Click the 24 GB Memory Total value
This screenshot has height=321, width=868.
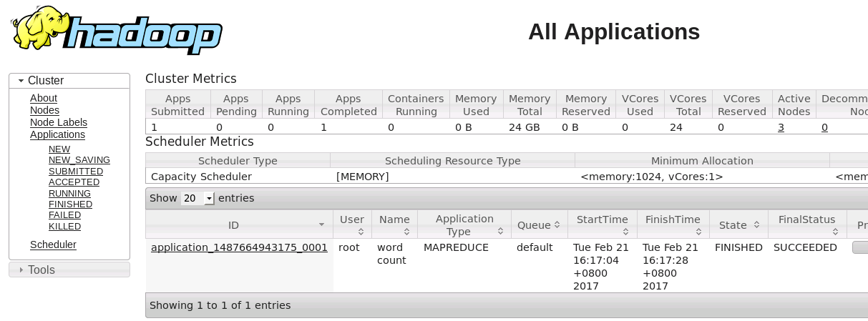pos(523,127)
